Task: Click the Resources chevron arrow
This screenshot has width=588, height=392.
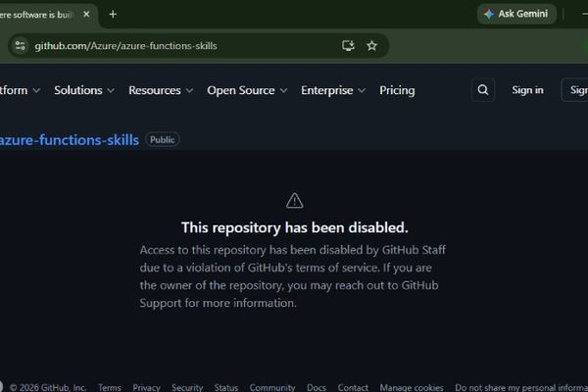Action: 189,91
